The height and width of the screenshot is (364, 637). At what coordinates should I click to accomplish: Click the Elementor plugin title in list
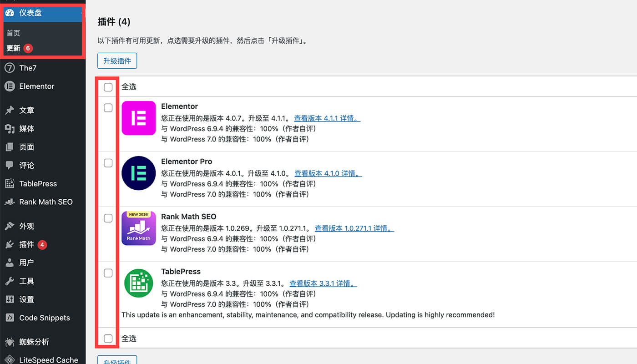coord(179,106)
